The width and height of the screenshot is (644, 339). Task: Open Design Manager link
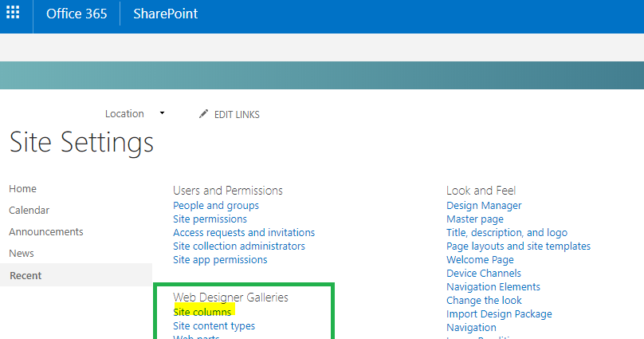point(484,206)
